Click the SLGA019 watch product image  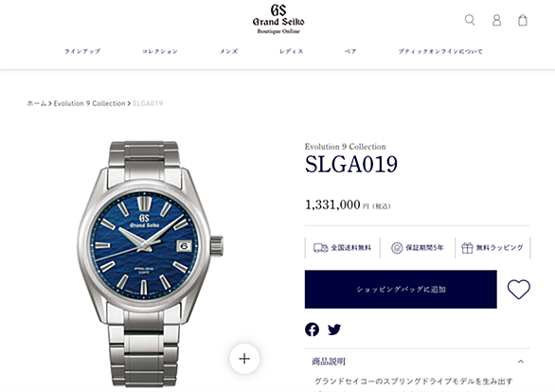click(151, 263)
